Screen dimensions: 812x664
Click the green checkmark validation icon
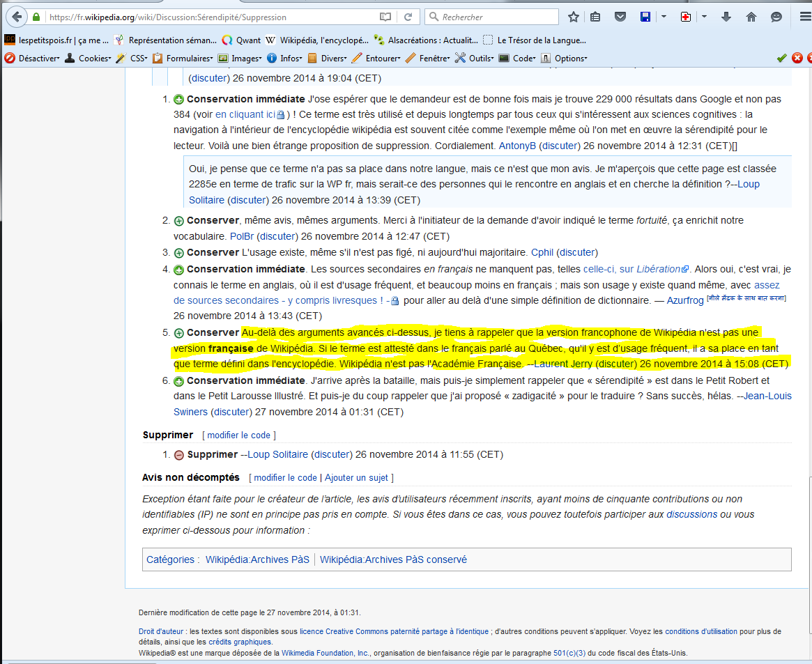click(x=781, y=59)
